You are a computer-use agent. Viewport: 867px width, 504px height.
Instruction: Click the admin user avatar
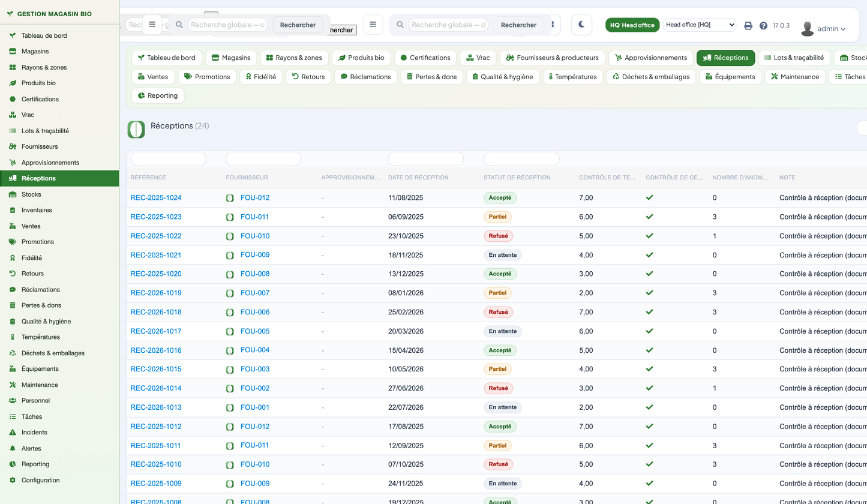(x=807, y=28)
